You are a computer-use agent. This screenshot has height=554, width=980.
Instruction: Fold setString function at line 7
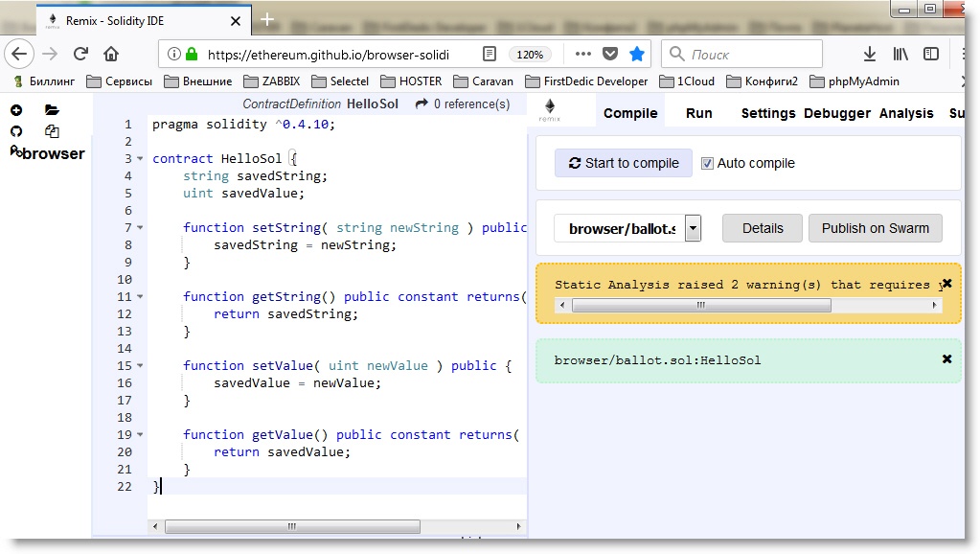tap(140, 227)
